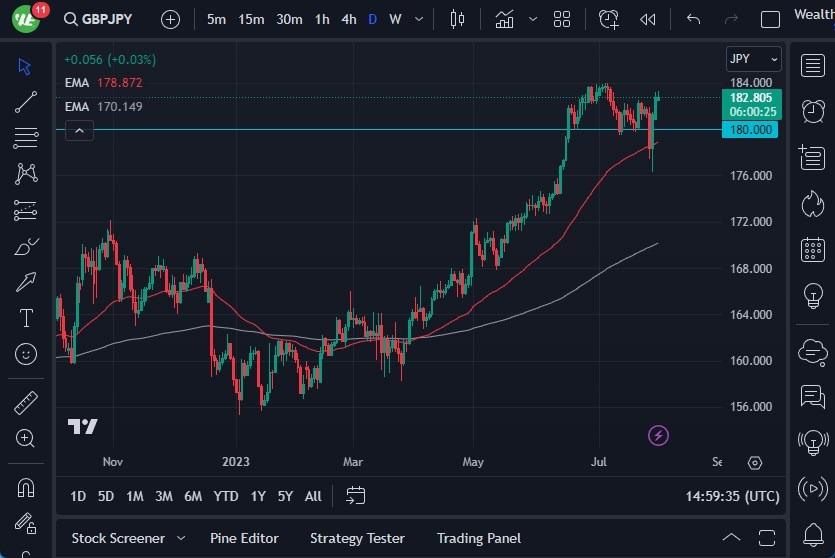Open the Pine Editor tab
835x558 pixels.
point(245,538)
